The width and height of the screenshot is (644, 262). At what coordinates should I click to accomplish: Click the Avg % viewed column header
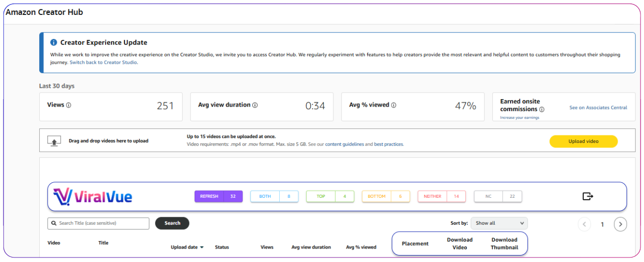361,247
